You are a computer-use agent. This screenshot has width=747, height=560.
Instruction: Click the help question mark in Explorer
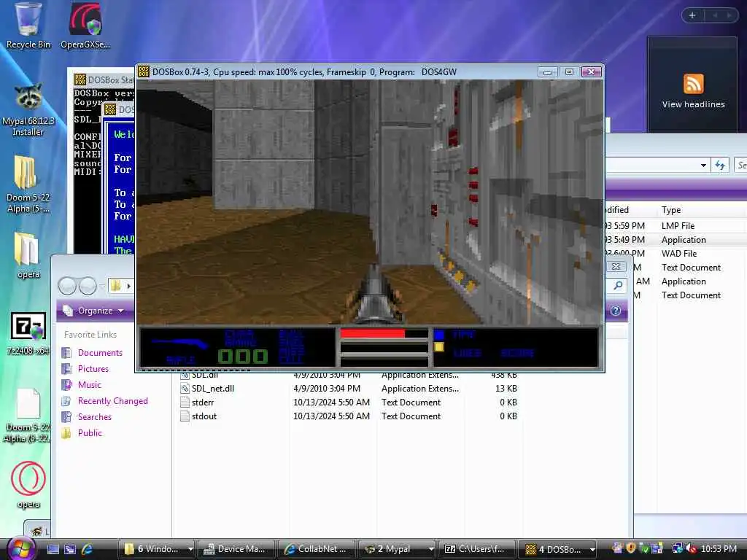pos(616,311)
